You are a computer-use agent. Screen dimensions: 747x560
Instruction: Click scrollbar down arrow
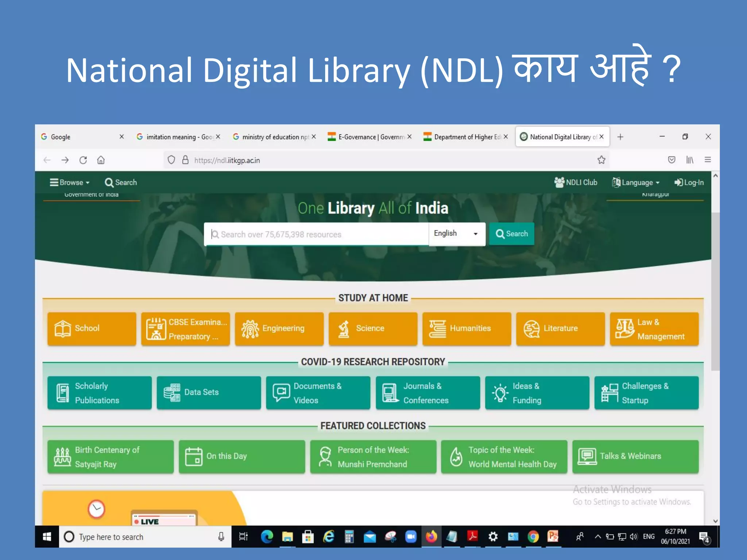(715, 521)
